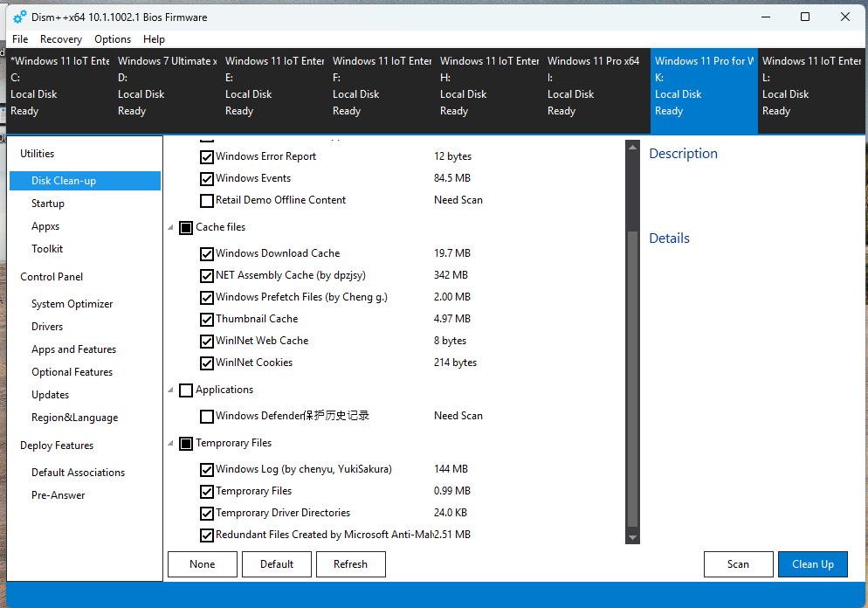Open Drivers in the sidebar
The image size is (868, 608).
47,327
